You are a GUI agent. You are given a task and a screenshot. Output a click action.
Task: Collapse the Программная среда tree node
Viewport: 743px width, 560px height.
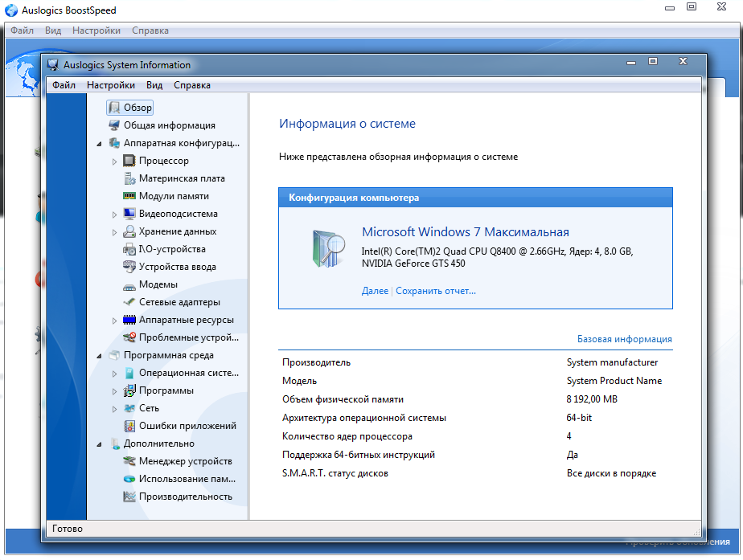[x=99, y=355]
